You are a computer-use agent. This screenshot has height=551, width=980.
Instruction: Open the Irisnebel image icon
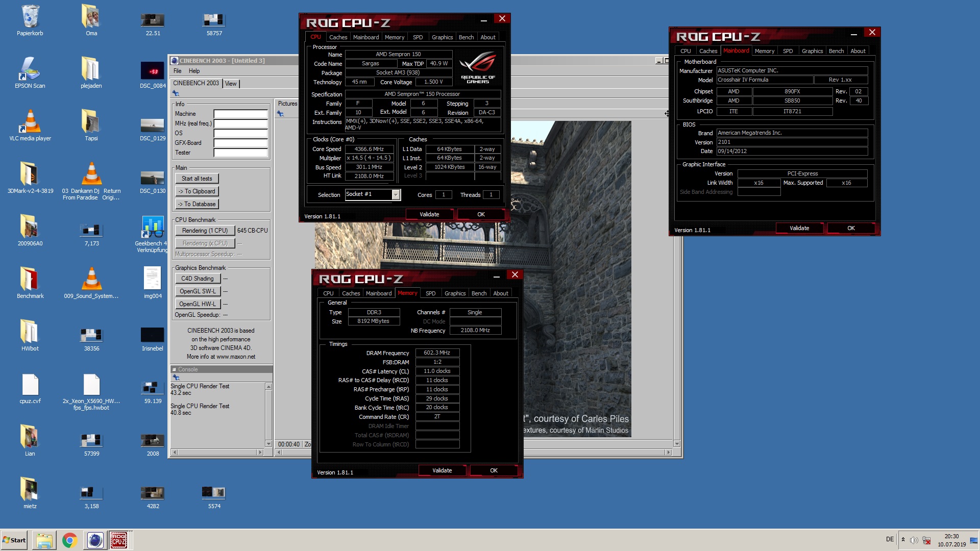coord(153,339)
